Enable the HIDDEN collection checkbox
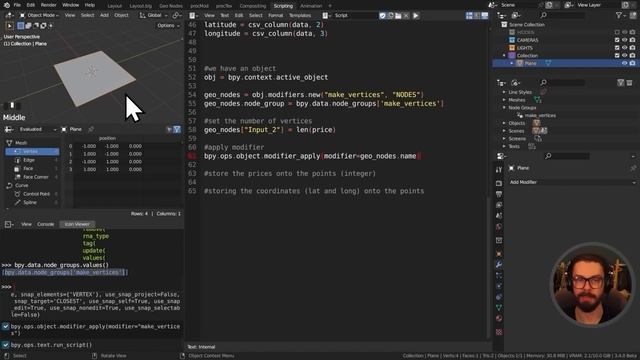Screen dimensions: 640x360 click(x=617, y=32)
